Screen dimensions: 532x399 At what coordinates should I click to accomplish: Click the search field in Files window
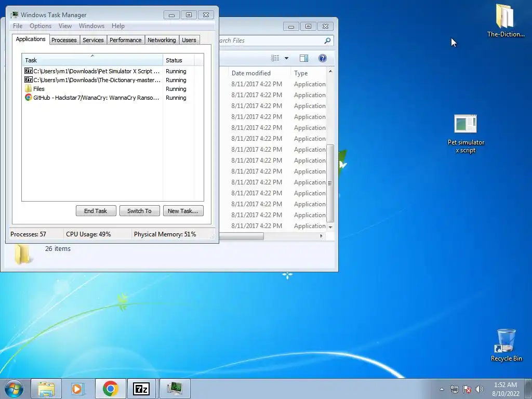(271, 41)
